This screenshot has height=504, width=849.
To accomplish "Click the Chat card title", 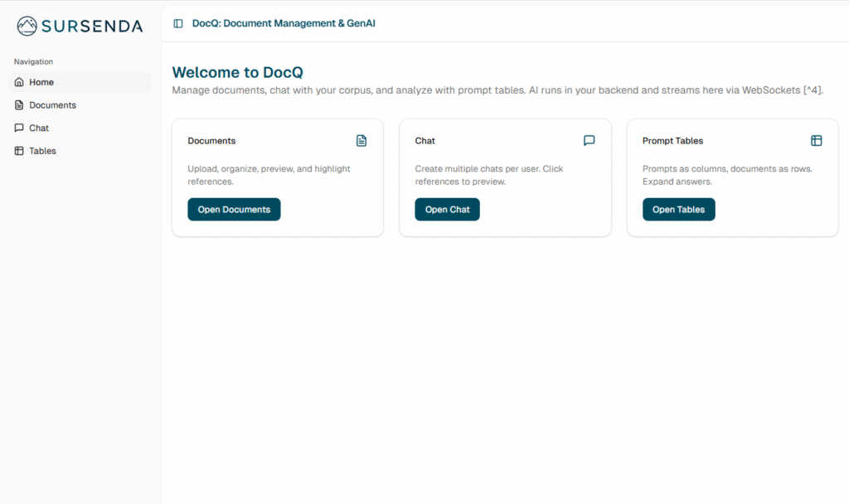I will pos(424,141).
